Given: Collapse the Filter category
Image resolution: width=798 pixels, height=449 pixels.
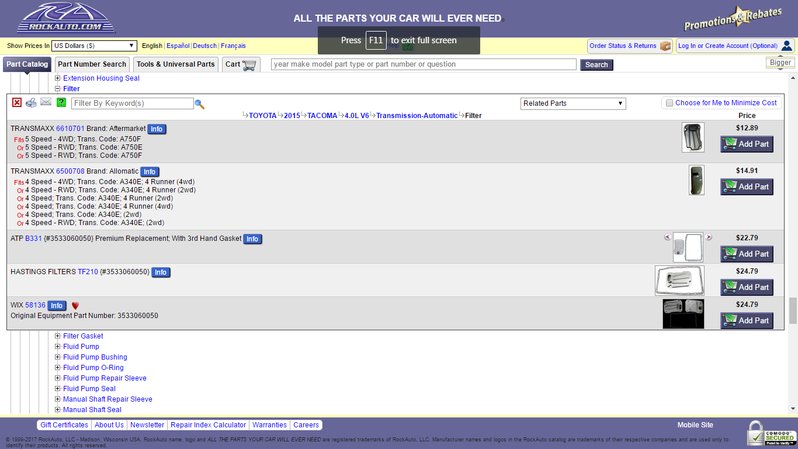Looking at the screenshot, I should [58, 89].
